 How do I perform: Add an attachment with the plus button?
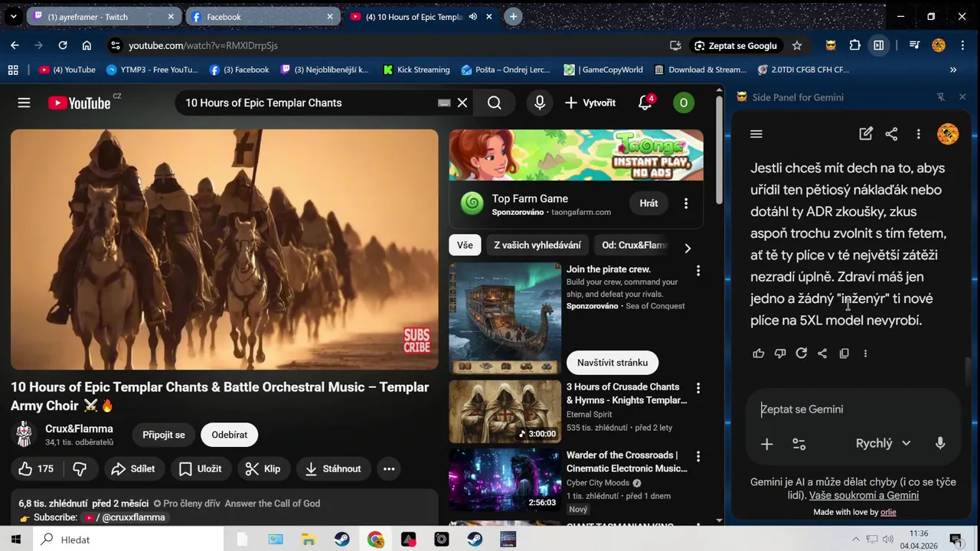coord(766,444)
